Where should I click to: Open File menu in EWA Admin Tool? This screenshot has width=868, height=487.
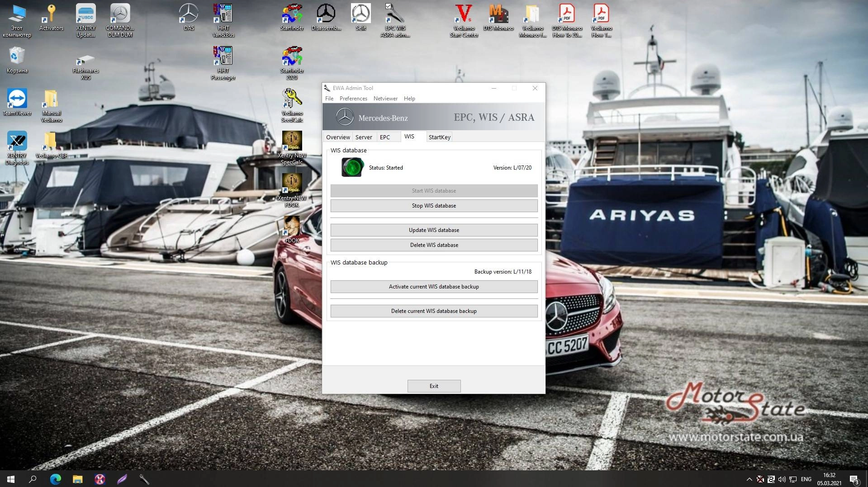tap(329, 99)
